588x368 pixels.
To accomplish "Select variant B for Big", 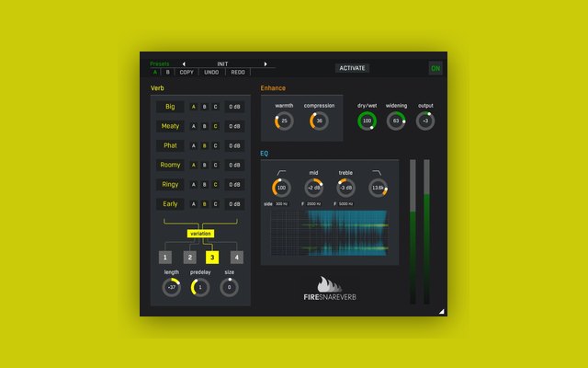I will 204,107.
